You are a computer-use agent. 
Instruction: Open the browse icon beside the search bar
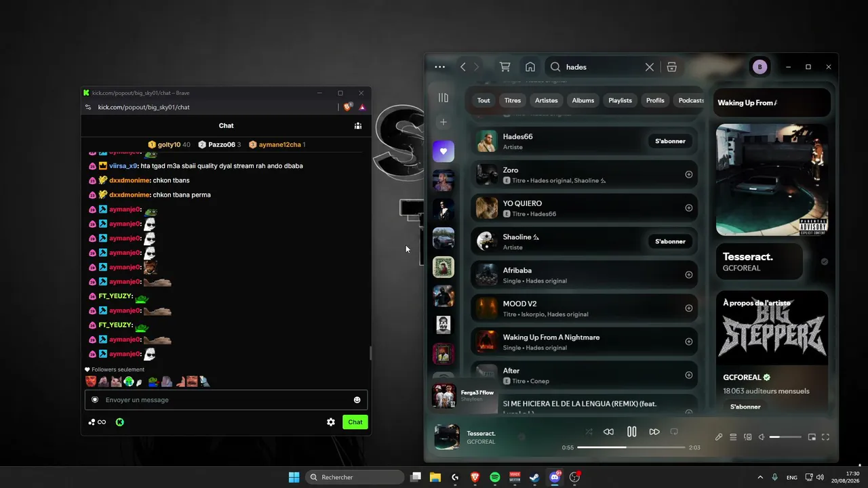click(672, 67)
